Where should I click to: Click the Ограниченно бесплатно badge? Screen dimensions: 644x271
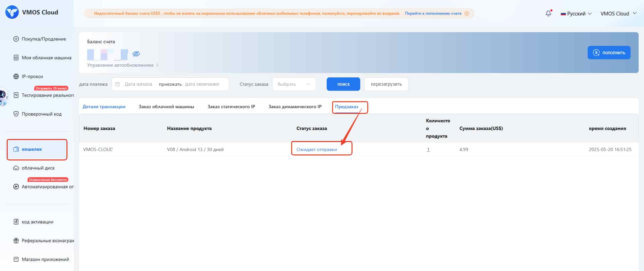click(x=48, y=180)
